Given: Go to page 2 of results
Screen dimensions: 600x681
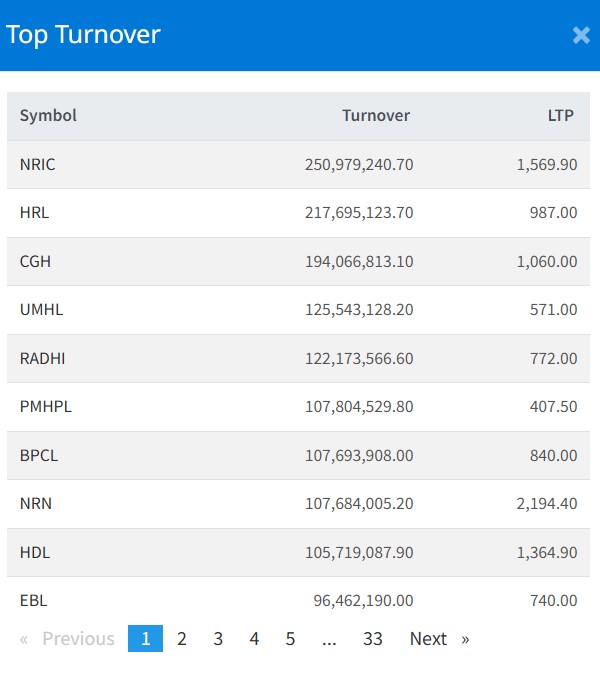Looking at the screenshot, I should click(182, 638).
